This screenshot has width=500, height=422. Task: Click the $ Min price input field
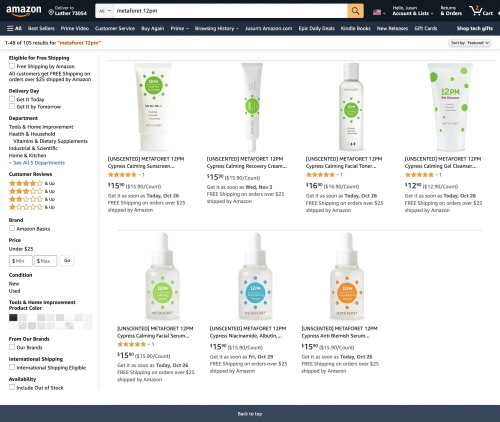(x=21, y=261)
